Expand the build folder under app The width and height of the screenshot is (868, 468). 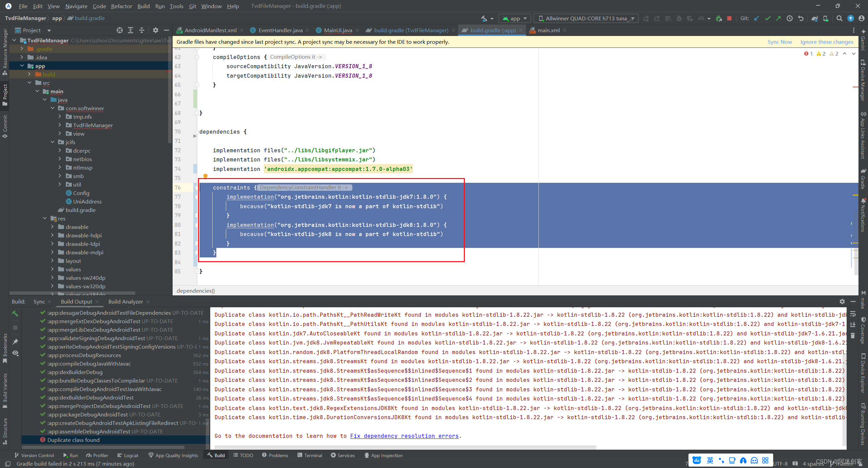29,74
